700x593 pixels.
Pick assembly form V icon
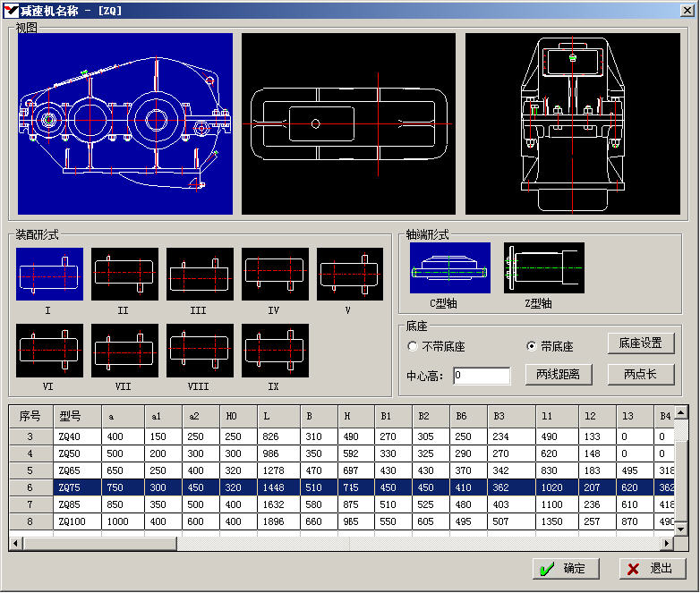[x=349, y=274]
